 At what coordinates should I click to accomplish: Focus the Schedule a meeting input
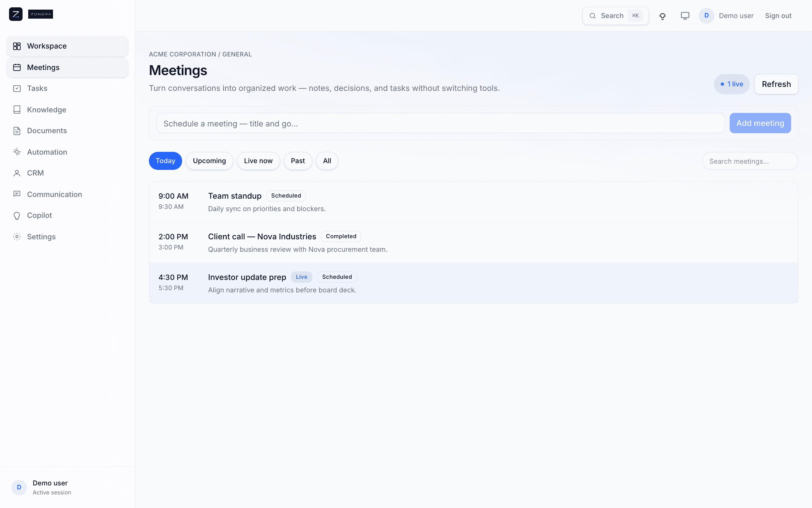click(x=440, y=123)
